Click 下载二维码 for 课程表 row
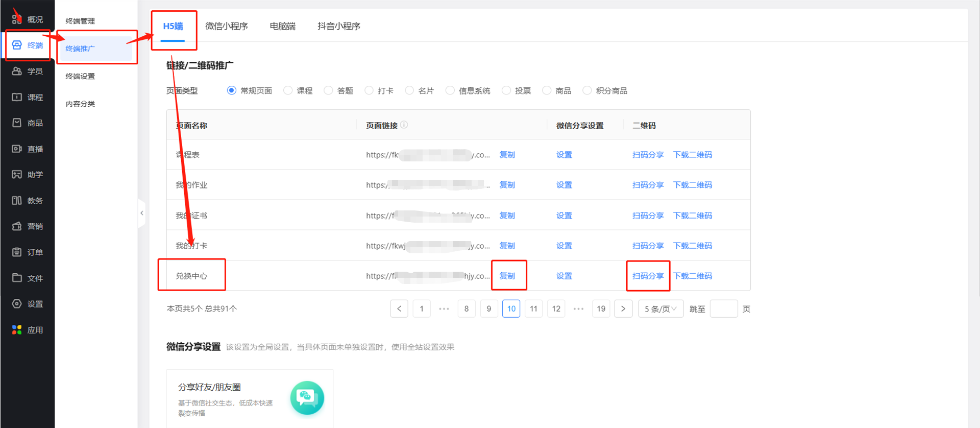The height and width of the screenshot is (428, 980). 692,155
